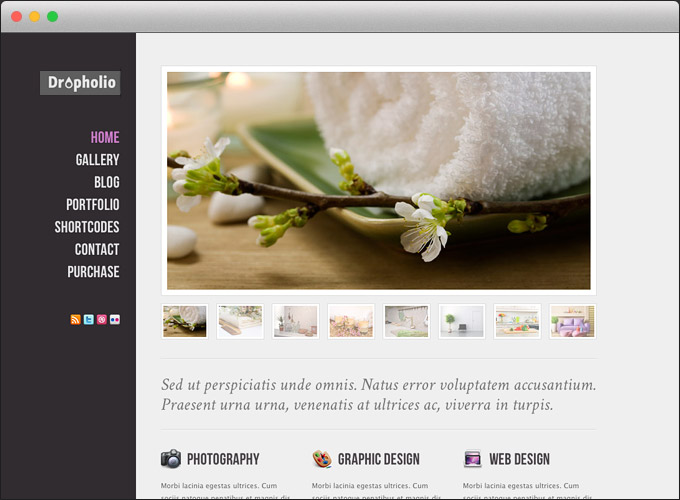Click the Purchase link in sidebar
680x500 pixels.
point(93,272)
